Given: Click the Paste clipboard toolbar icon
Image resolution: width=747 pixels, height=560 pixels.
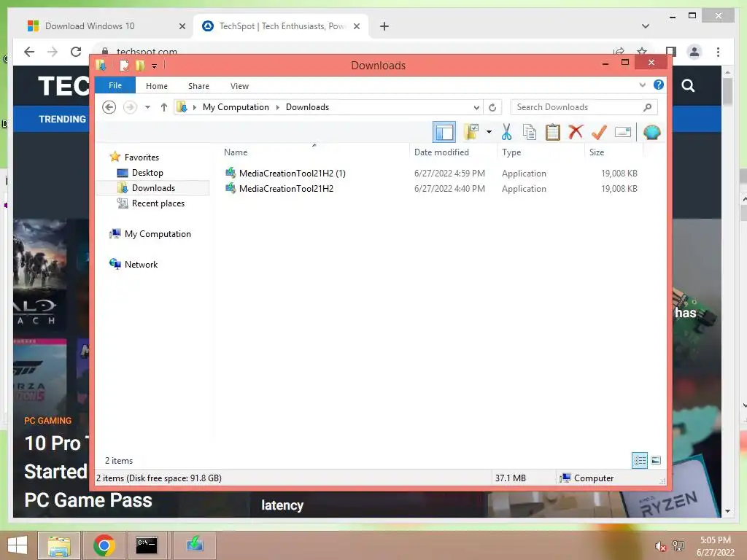Looking at the screenshot, I should [553, 132].
